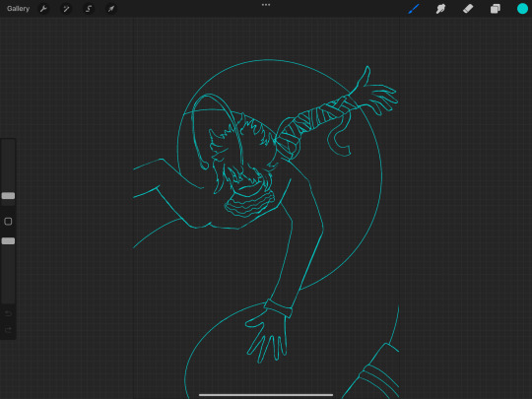
Task: Activate the Selection tool
Action: (x=89, y=9)
